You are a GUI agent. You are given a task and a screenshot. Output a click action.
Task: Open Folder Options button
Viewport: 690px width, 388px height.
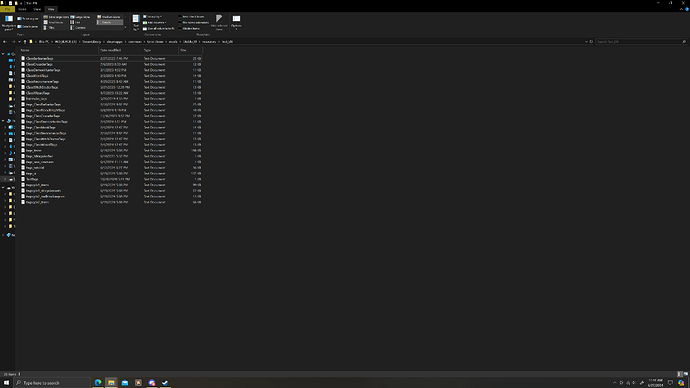point(236,22)
